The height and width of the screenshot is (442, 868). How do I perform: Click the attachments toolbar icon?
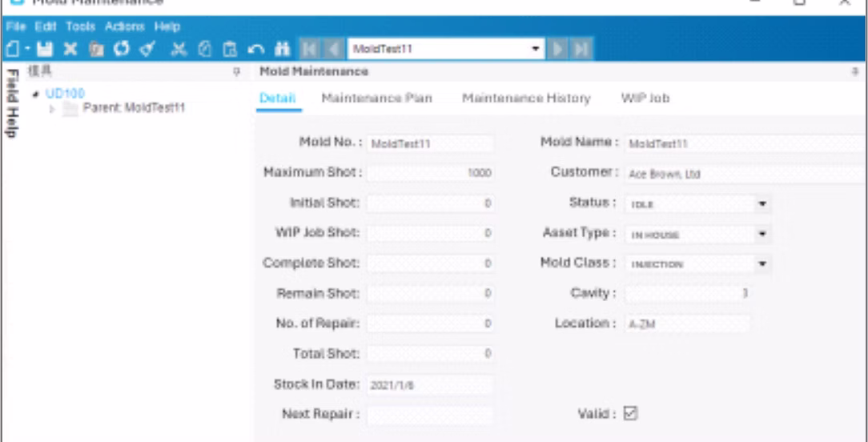(x=96, y=50)
